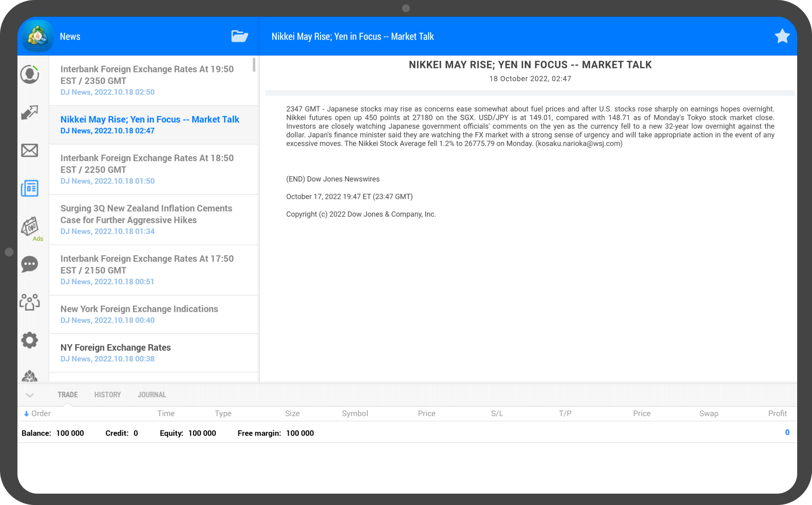The image size is (812, 505).
Task: Click the Symbol column header
Action: pos(355,413)
